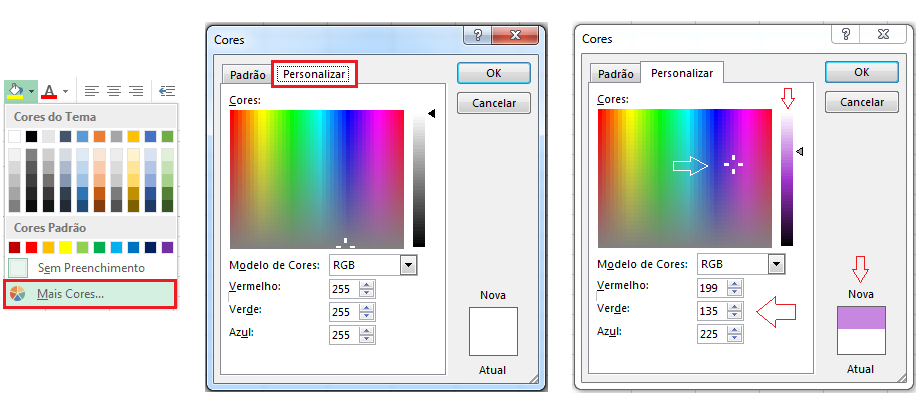
Task: Open the Padrão tab in the purple color dialog
Action: 615,73
